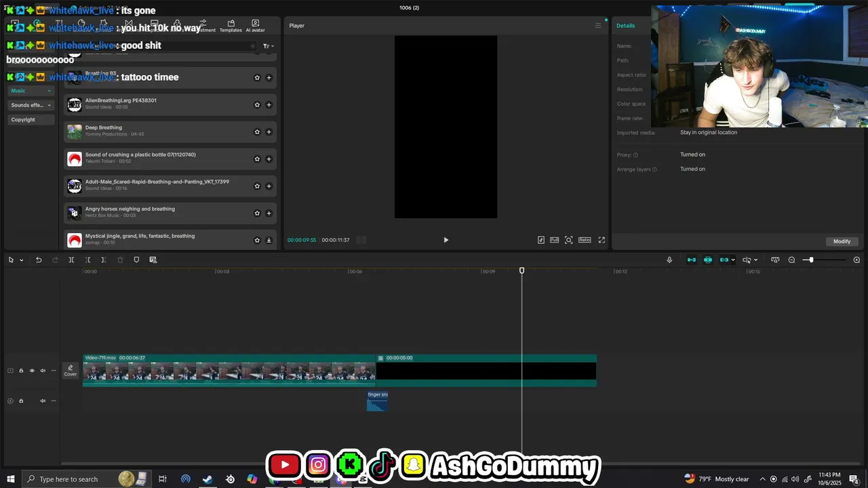
Task: Select the black 00:00:05:00 clip
Action: tap(486, 371)
